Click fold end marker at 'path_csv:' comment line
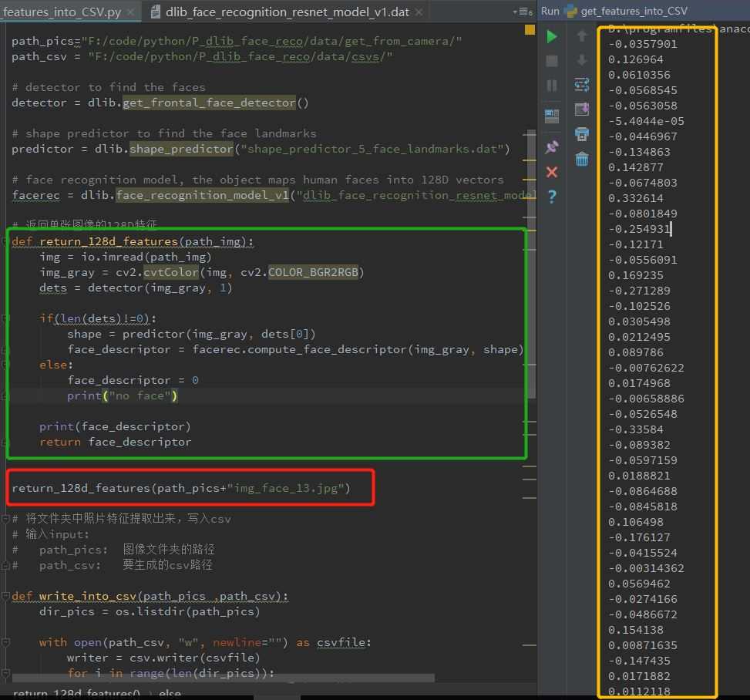Screen dimensions: 750x700 click(x=5, y=565)
